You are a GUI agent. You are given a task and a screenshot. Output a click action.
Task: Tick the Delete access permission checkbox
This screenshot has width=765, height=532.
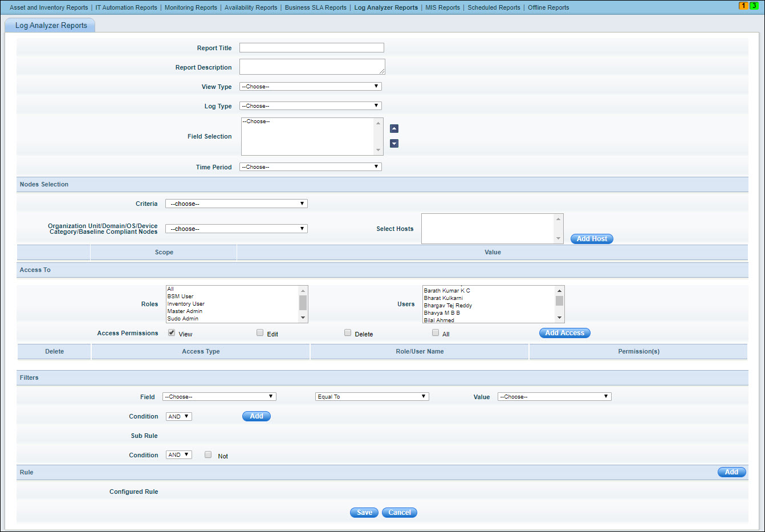coord(348,333)
